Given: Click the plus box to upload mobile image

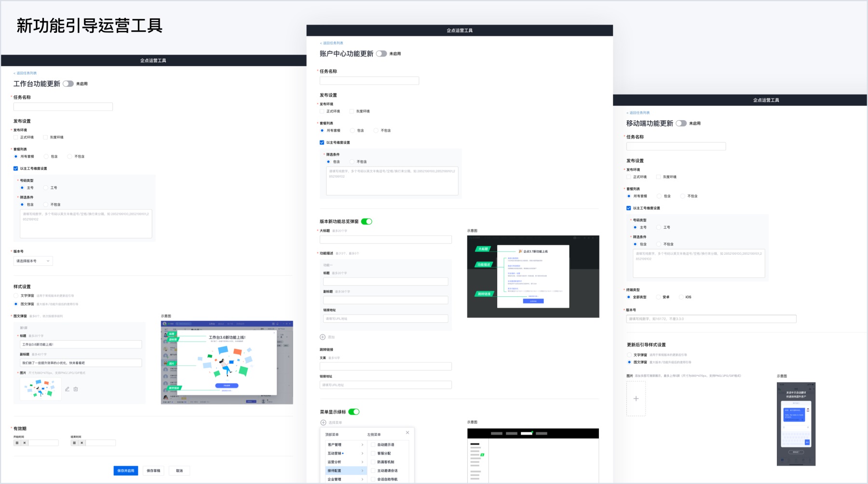Looking at the screenshot, I should tap(636, 399).
